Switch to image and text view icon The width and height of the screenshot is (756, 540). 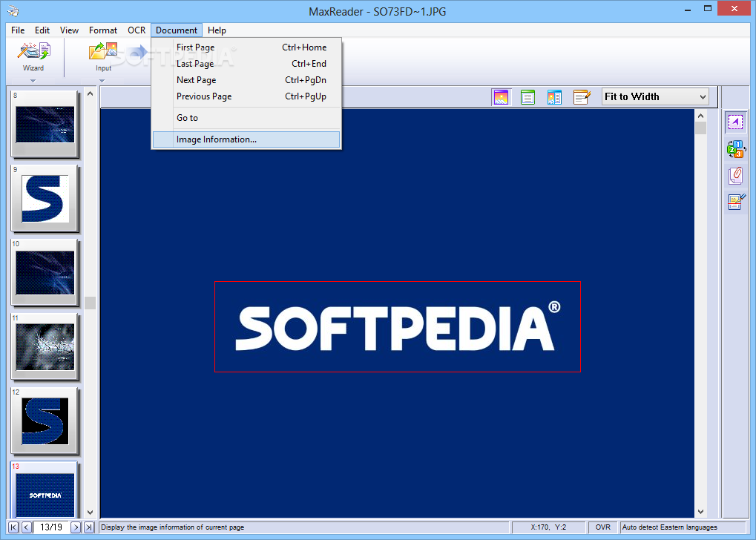[554, 97]
